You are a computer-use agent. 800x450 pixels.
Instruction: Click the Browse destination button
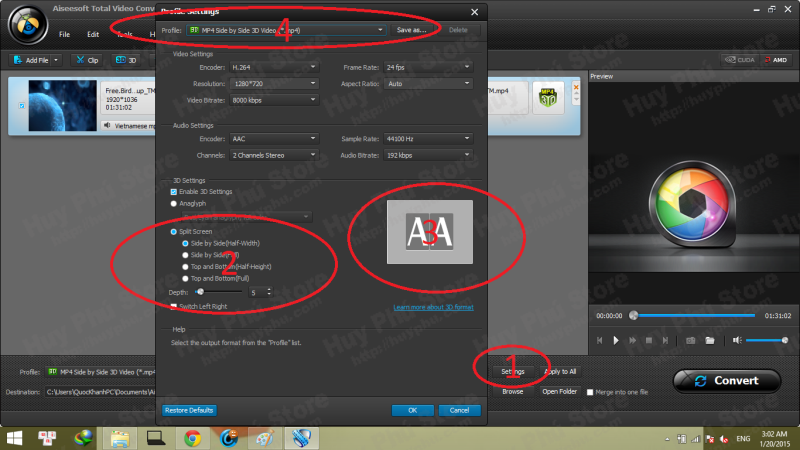coord(513,392)
